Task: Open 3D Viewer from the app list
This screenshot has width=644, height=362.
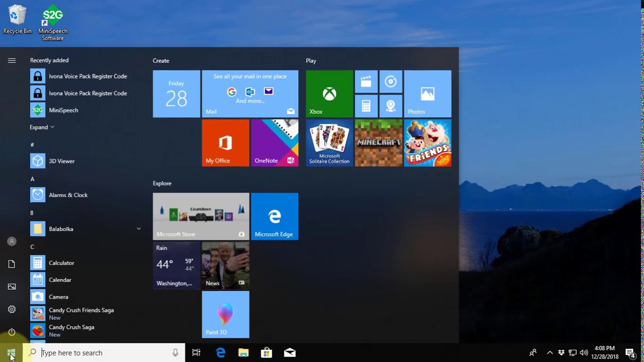Action: tap(86, 161)
